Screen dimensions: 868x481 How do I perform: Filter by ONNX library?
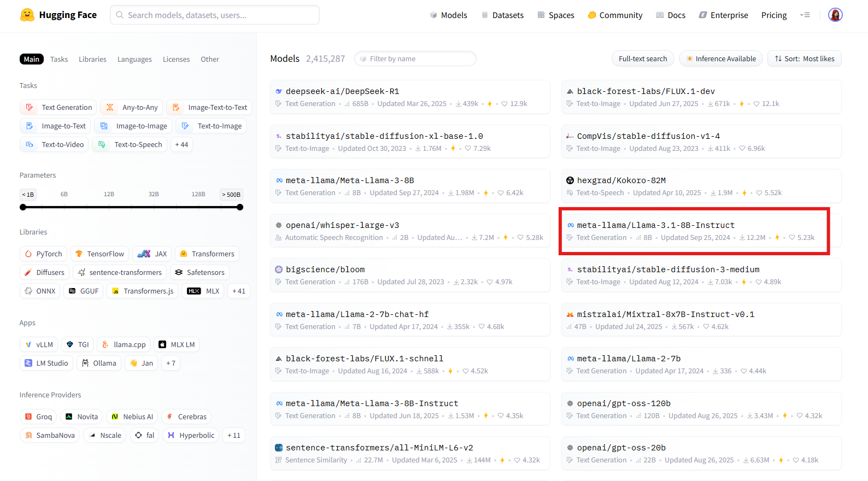(x=40, y=291)
